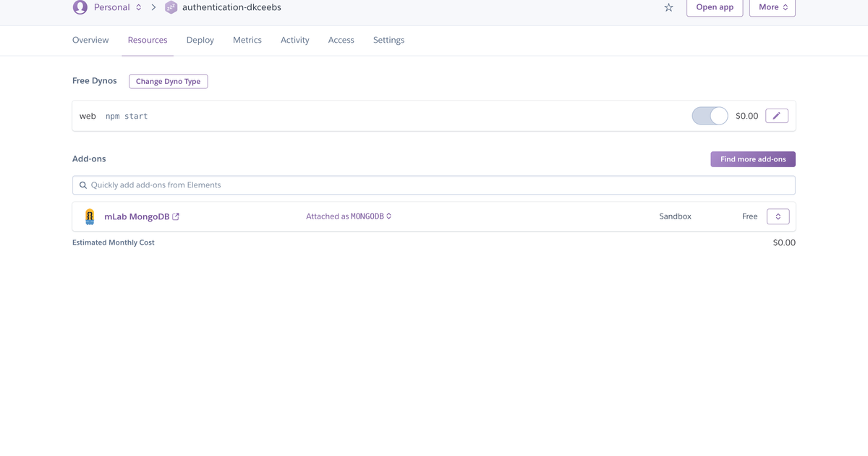Click the authentication-dkceebs app hexagon icon
The width and height of the screenshot is (868, 456).
point(171,7)
